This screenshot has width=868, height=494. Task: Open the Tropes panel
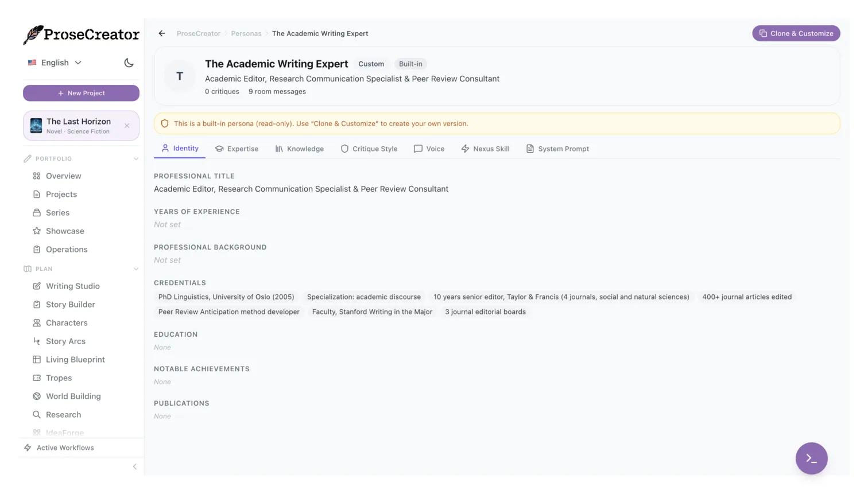click(x=59, y=378)
